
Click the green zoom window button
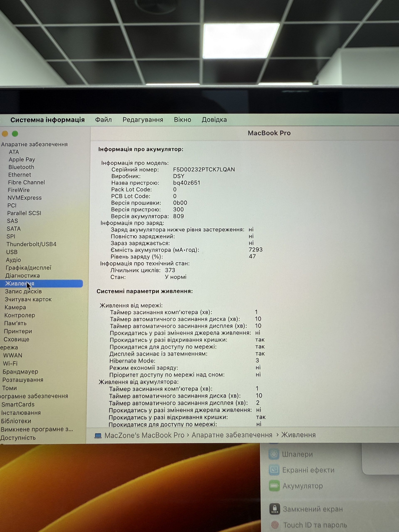coord(15,134)
